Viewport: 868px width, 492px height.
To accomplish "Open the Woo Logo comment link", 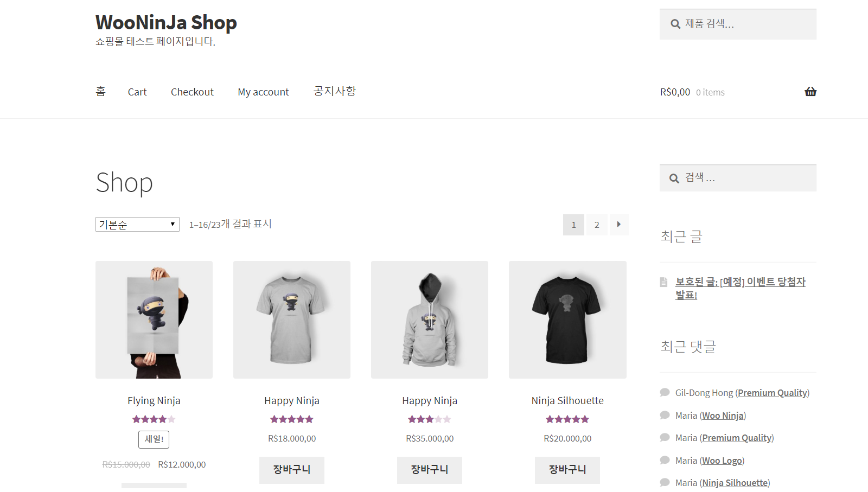I will pos(722,461).
